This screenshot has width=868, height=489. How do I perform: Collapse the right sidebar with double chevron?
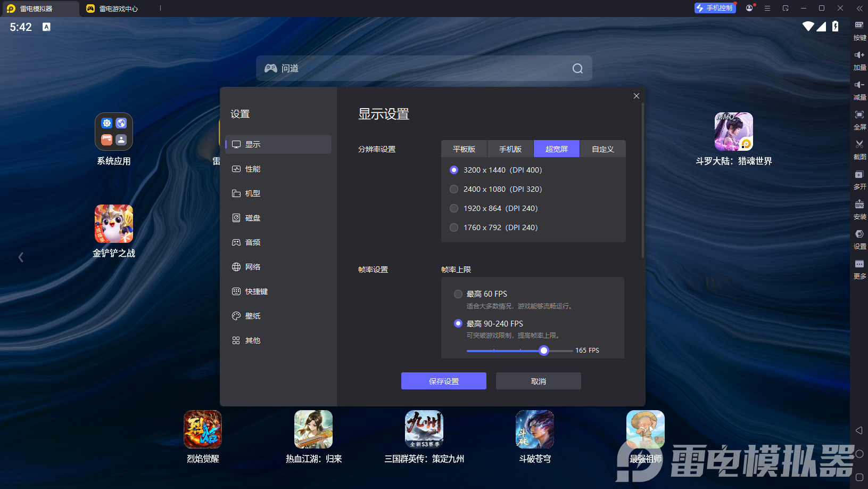coord(859,9)
